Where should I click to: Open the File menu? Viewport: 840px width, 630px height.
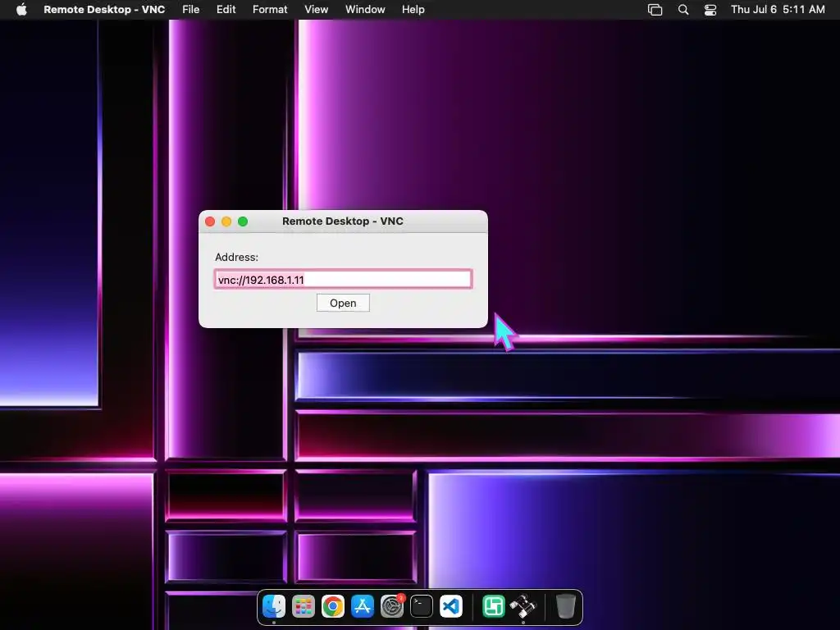tap(190, 10)
